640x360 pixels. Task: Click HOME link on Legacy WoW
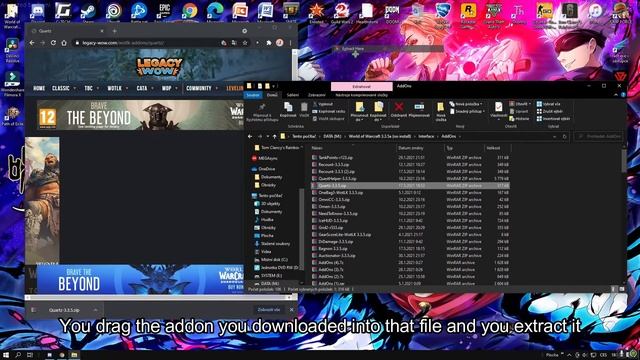pyautogui.click(x=39, y=88)
